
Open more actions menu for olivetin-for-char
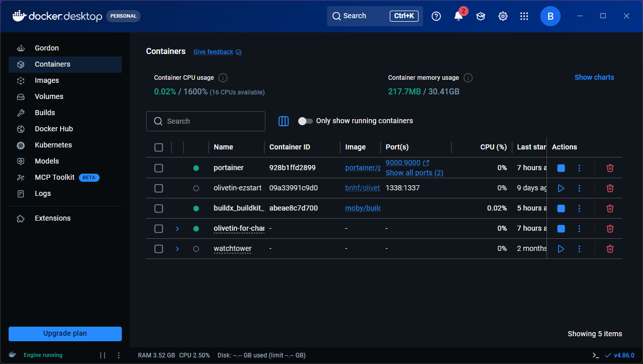tap(579, 229)
